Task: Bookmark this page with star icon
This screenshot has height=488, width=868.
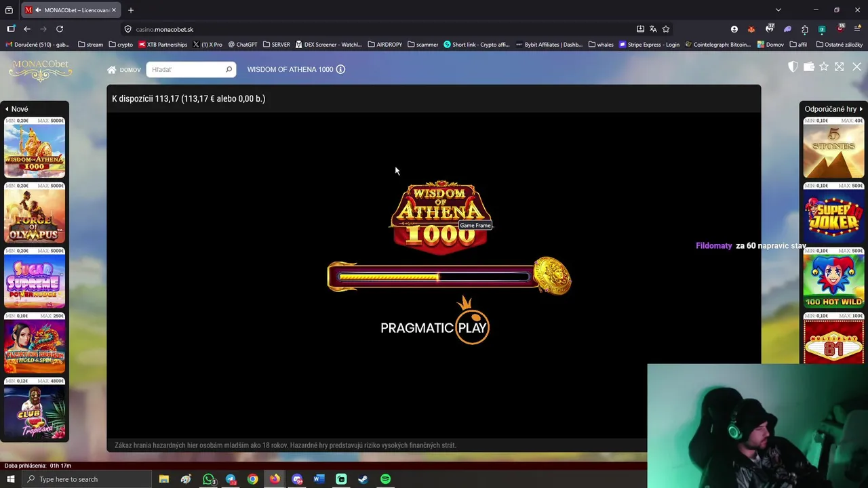Action: coord(666,29)
